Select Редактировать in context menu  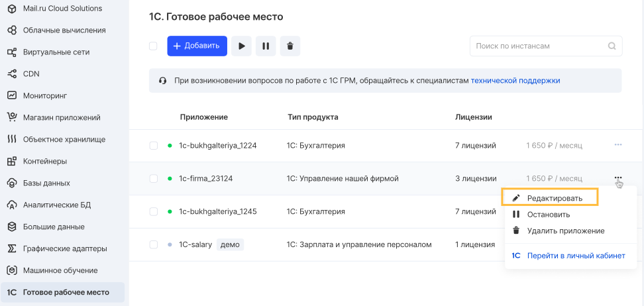coord(549,199)
